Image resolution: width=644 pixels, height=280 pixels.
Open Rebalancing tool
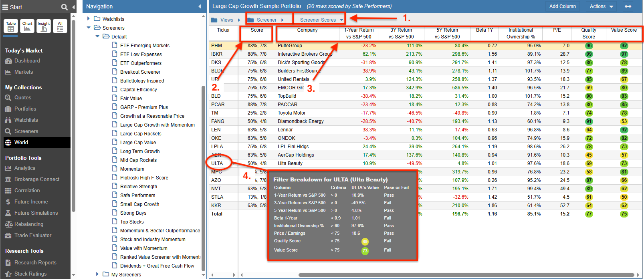[x=28, y=224]
